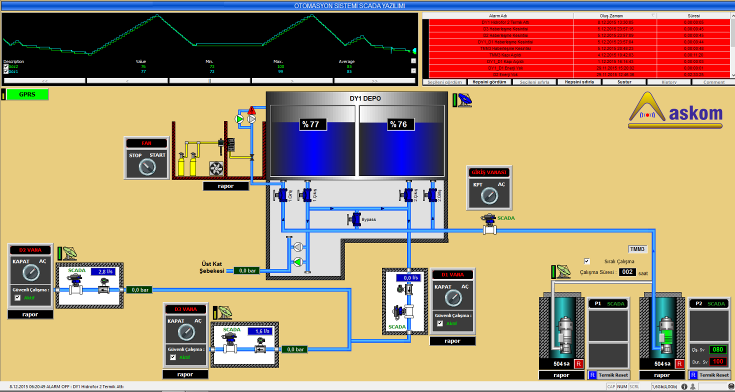Click the Hepsini sıfırla alarm button
The width and height of the screenshot is (735, 392).
coord(579,82)
